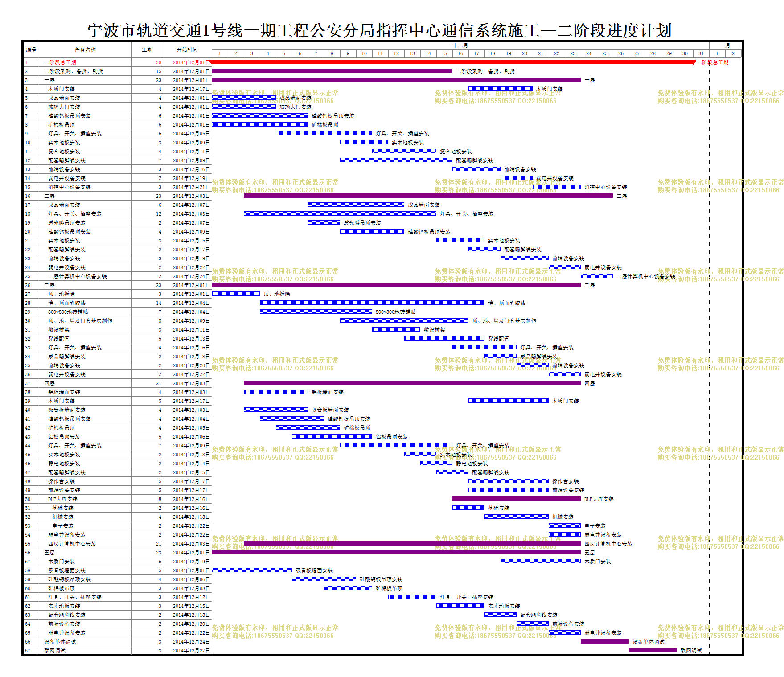Click start date 2014年12月12日 in row 61
784x677 pixels.
(191, 597)
